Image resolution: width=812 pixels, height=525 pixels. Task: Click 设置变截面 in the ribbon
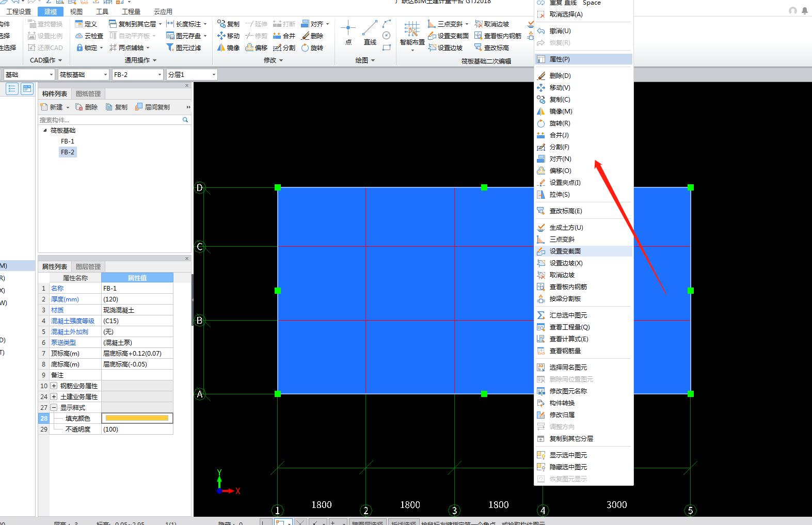pos(448,36)
